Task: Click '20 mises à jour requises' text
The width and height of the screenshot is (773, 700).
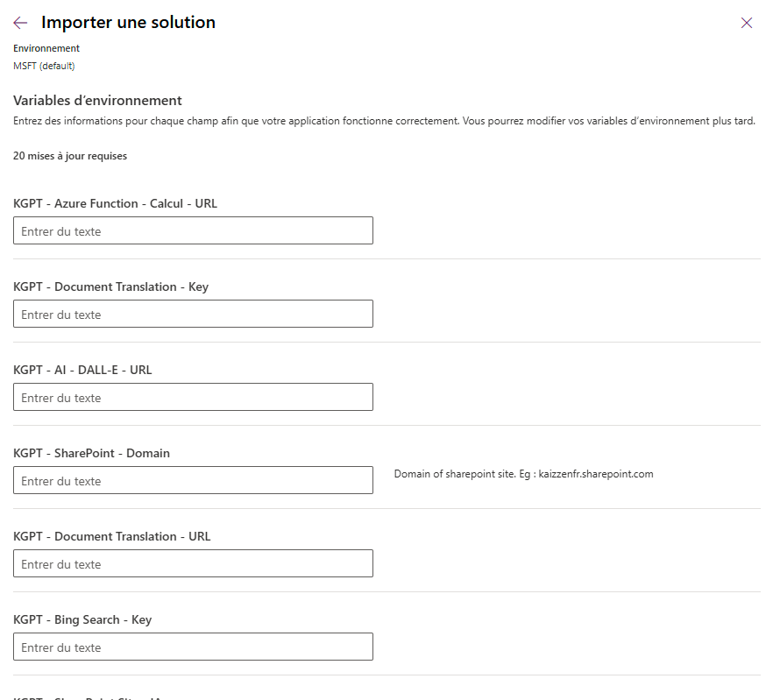Action: point(70,156)
